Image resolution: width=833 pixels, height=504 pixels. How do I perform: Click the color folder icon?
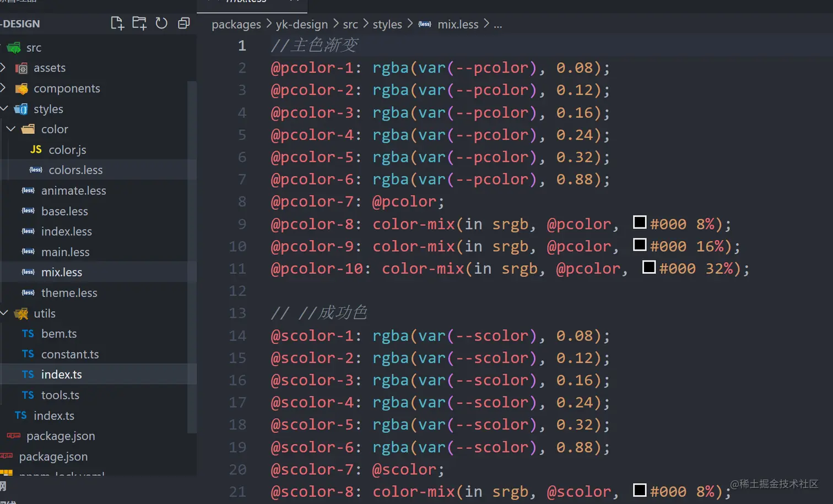coord(28,129)
